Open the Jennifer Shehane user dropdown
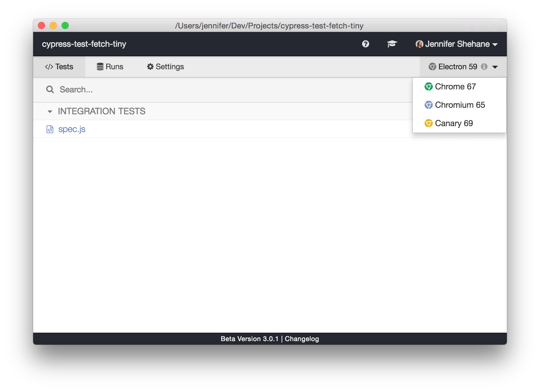Image resolution: width=540 pixels, height=392 pixels. pos(457,44)
